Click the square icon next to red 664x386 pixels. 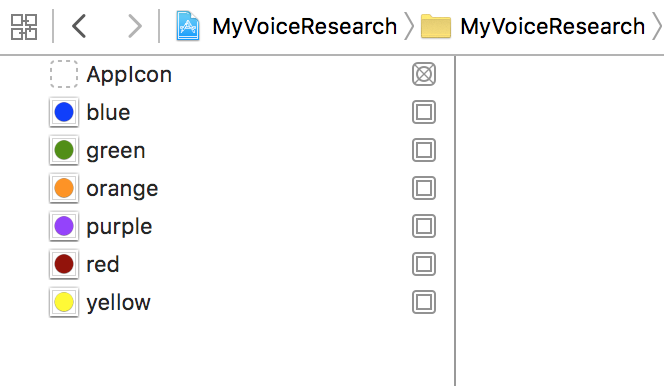point(424,264)
